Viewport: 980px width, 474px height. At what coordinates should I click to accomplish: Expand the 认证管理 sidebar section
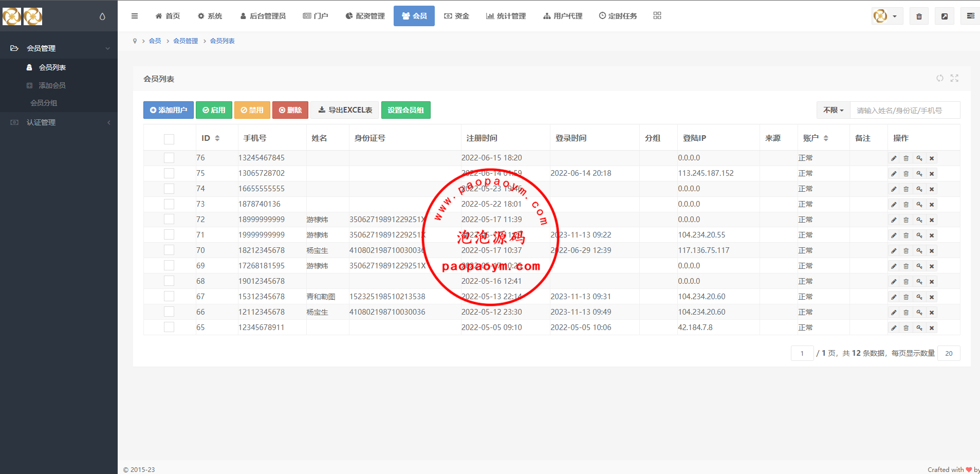point(59,122)
